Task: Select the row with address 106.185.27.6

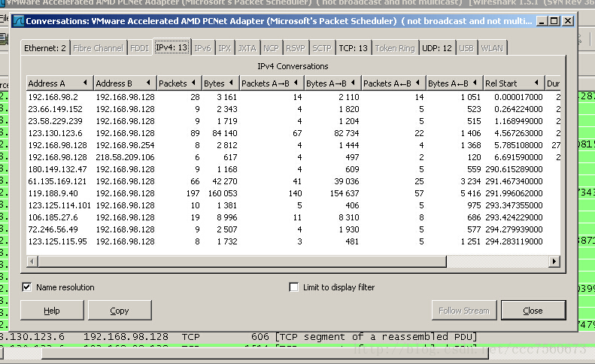Action: 293,217
